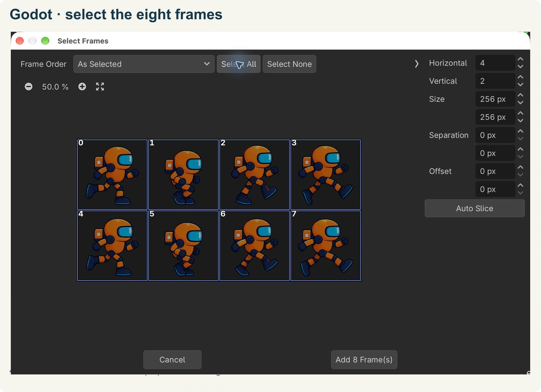541x392 pixels.
Task: Toggle sprite frame 2
Action: click(x=255, y=175)
